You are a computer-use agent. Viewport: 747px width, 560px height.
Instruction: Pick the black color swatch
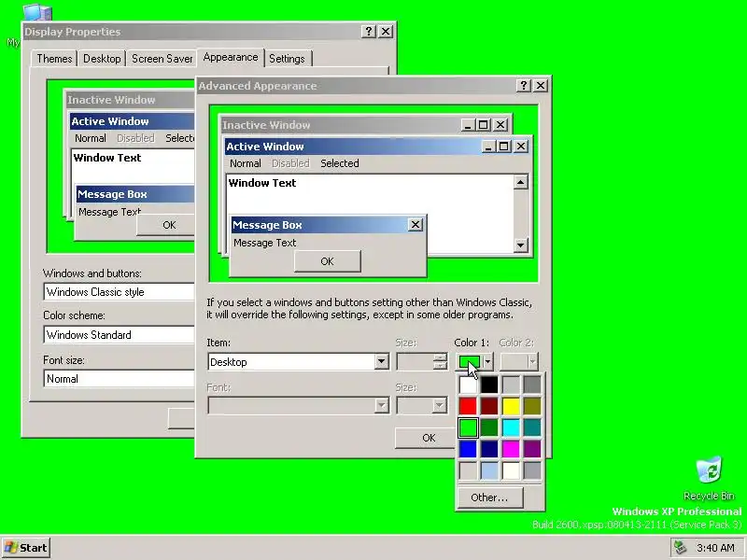[489, 385]
